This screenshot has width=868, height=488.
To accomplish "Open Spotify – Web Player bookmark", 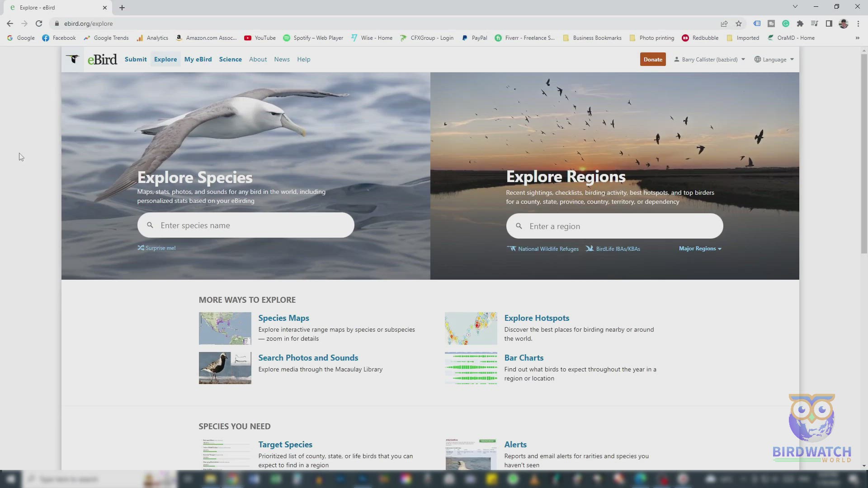I will coord(313,38).
